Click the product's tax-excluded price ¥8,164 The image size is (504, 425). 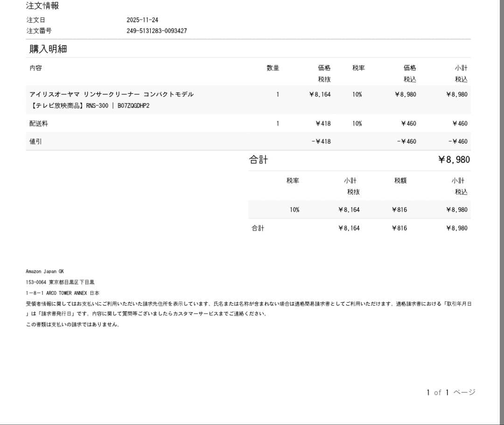pyautogui.click(x=320, y=94)
